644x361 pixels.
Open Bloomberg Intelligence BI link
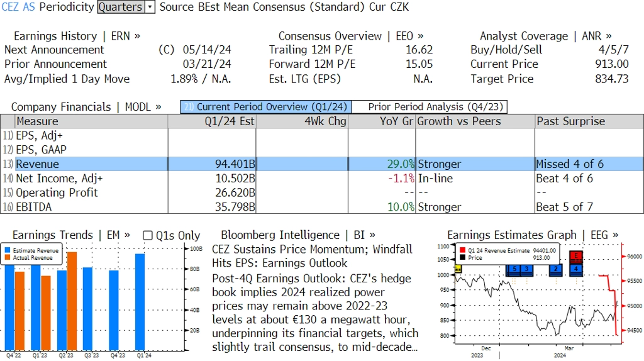pos(298,235)
